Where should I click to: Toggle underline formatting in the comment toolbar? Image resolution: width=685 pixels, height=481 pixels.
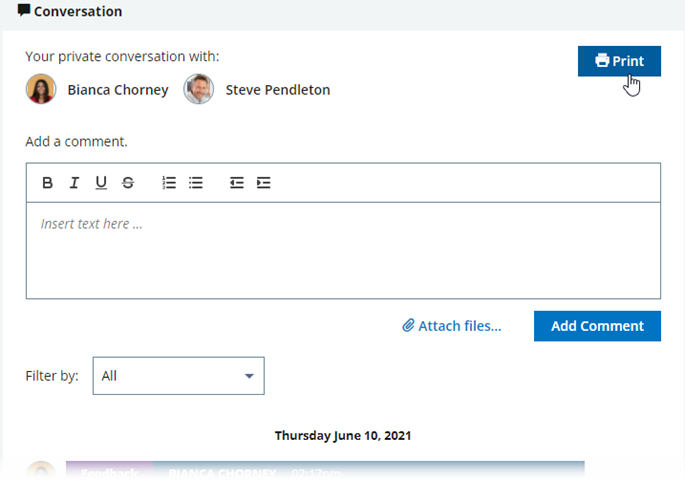[x=101, y=183]
